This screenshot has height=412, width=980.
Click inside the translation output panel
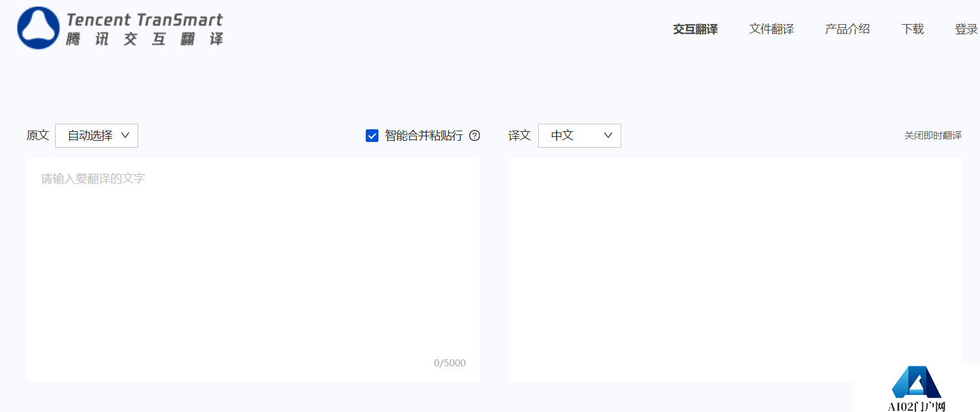[x=735, y=270]
